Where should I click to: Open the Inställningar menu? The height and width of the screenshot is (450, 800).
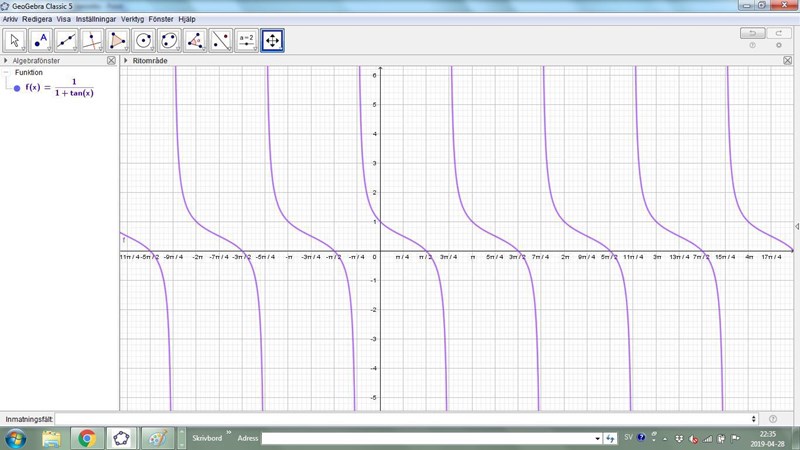pyautogui.click(x=96, y=19)
